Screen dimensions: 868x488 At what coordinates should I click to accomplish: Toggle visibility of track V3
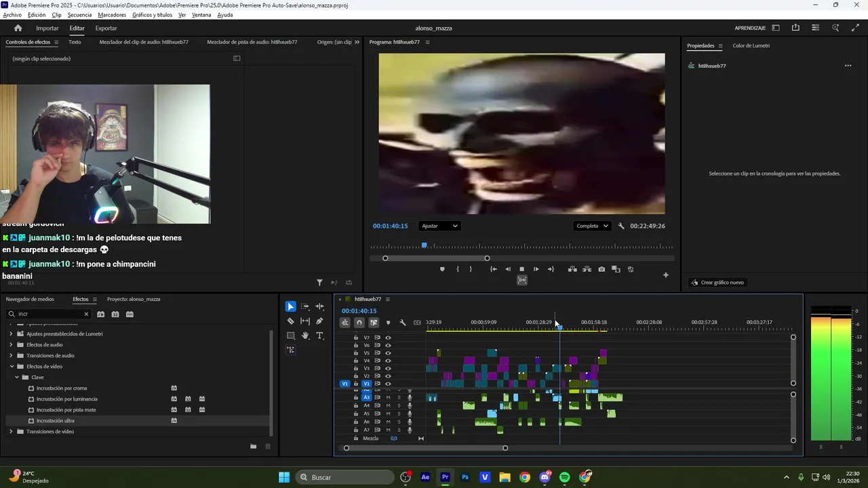click(x=388, y=368)
